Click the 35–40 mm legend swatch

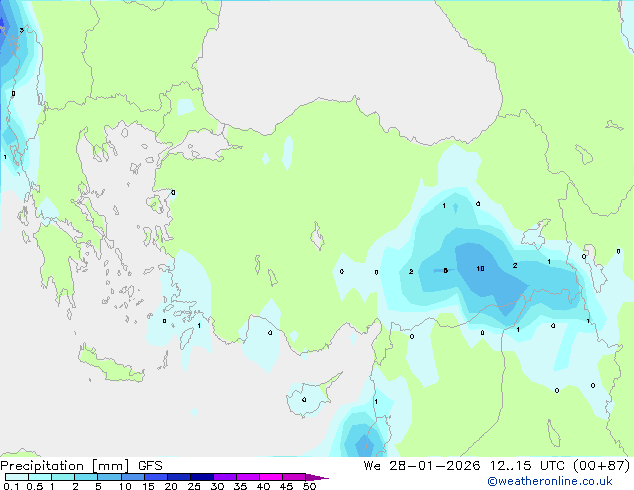pyautogui.click(x=248, y=477)
